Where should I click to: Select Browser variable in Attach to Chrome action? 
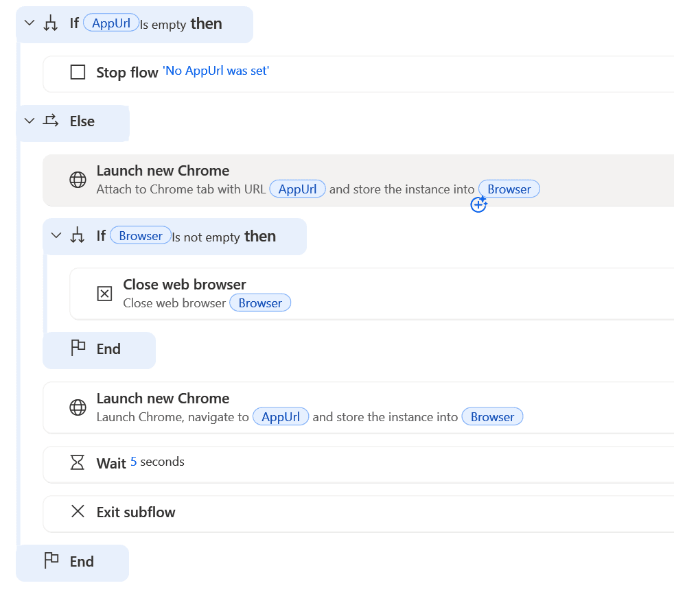point(509,189)
